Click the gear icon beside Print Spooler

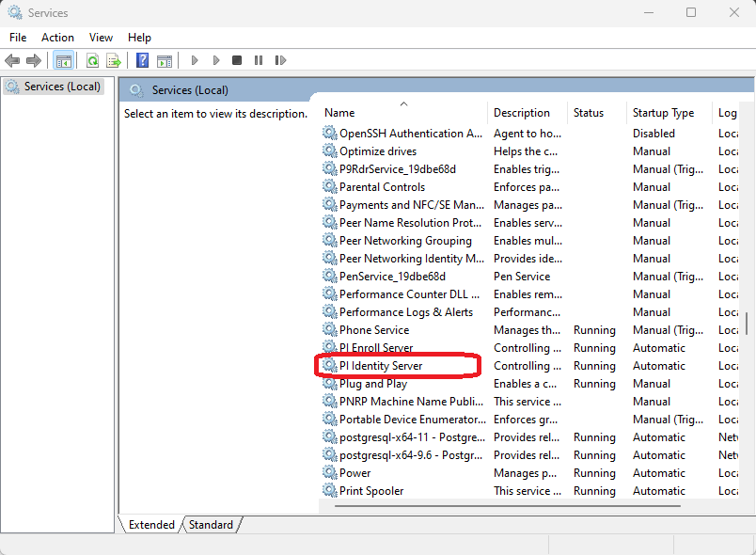pyautogui.click(x=330, y=490)
